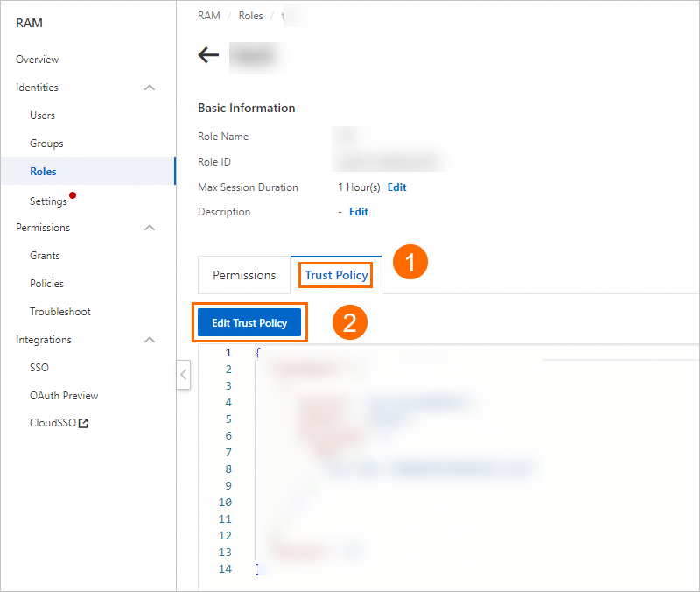700x592 pixels.
Task: Collapse the Identities section
Action: click(x=150, y=88)
